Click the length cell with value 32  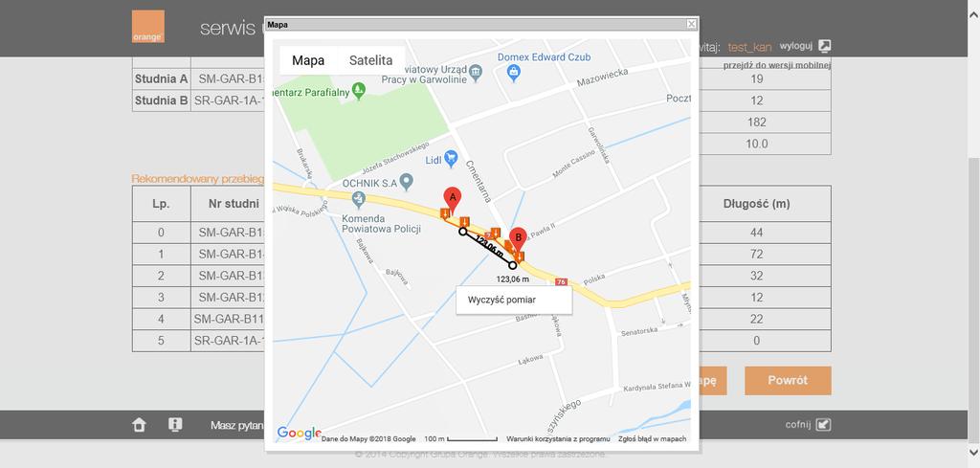coord(756,276)
